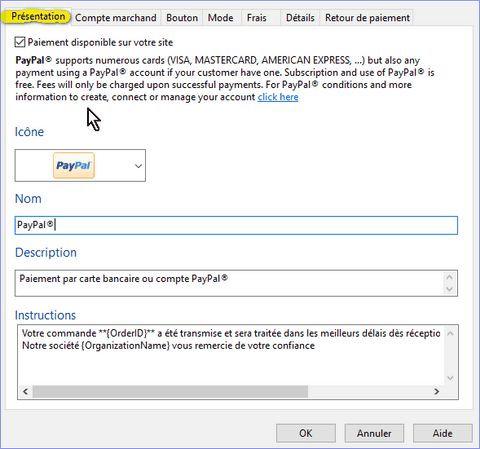
Task: Click the 'Notre société {OrganizationName}' line
Action: pyautogui.click(x=168, y=345)
